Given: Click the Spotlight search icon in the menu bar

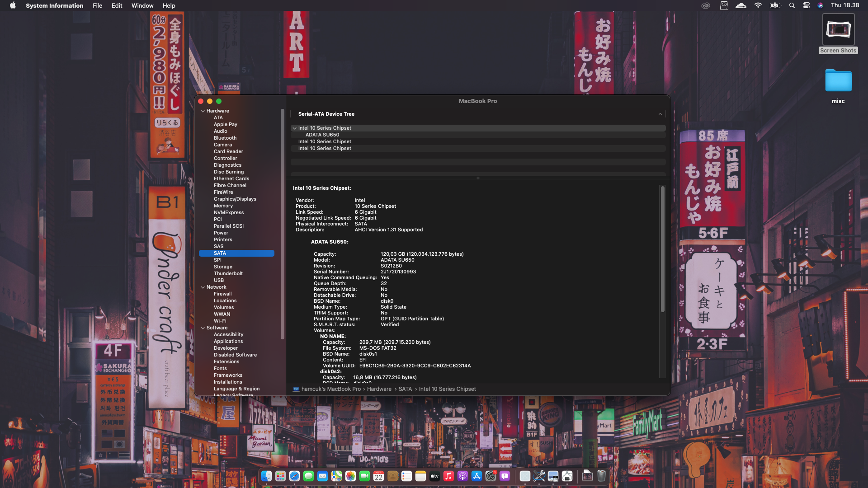Looking at the screenshot, I should pyautogui.click(x=792, y=5).
